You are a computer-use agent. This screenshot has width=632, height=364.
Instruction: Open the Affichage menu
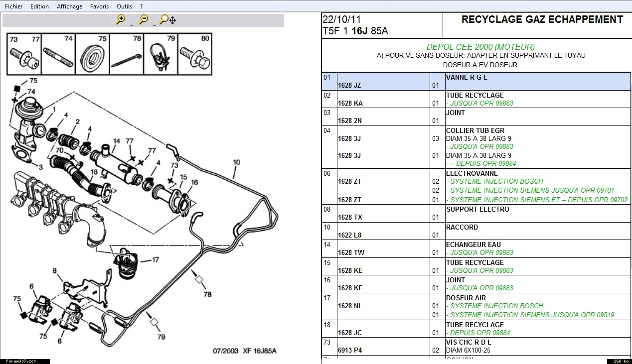click(x=69, y=6)
